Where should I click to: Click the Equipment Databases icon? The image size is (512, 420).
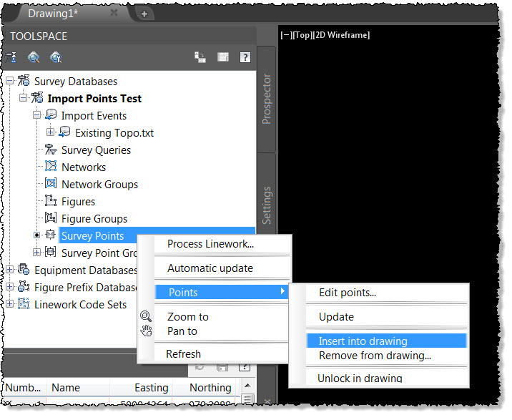[x=24, y=269]
